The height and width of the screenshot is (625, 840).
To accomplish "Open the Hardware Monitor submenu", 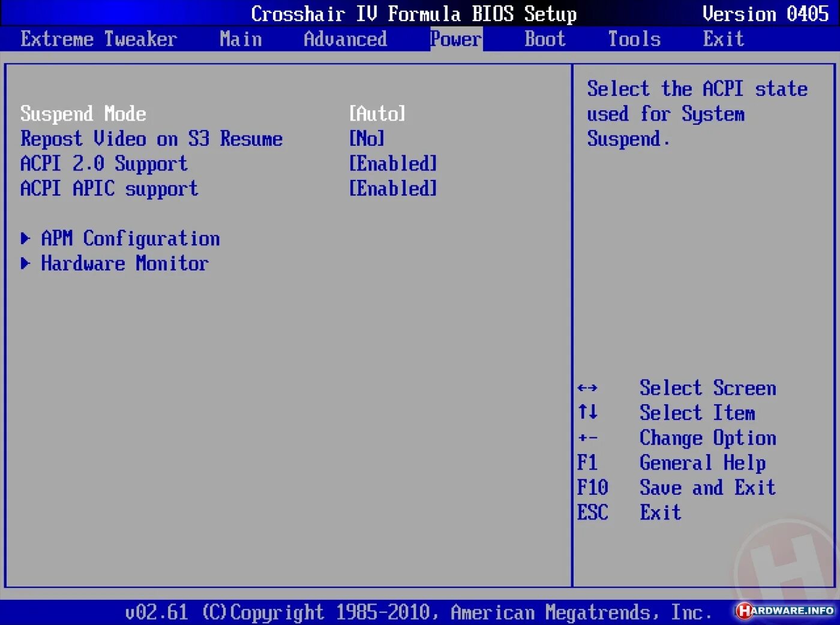I will tap(125, 263).
